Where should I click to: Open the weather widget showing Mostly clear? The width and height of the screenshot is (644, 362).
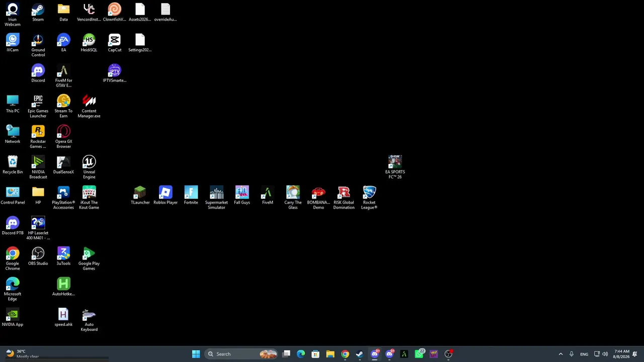[x=23, y=354]
